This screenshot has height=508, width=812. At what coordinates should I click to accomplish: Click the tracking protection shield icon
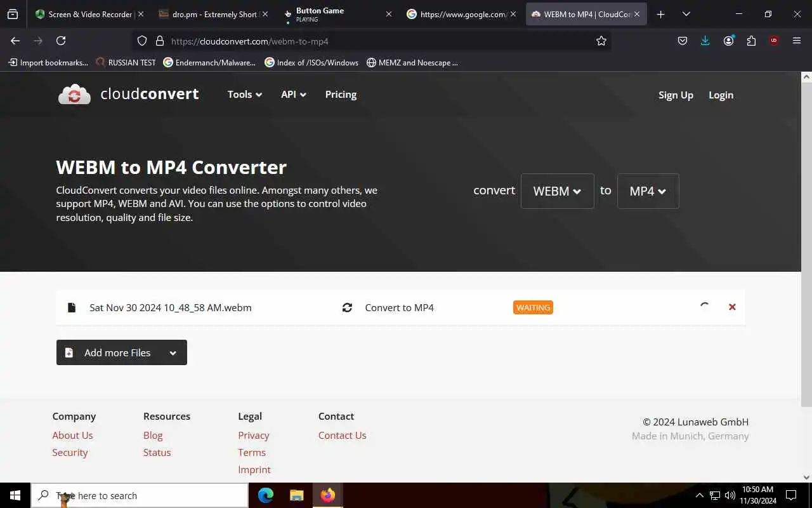tap(142, 41)
